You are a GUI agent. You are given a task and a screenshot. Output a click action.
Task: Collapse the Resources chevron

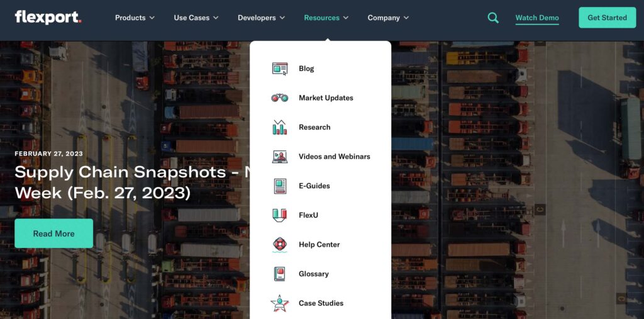[x=346, y=18]
